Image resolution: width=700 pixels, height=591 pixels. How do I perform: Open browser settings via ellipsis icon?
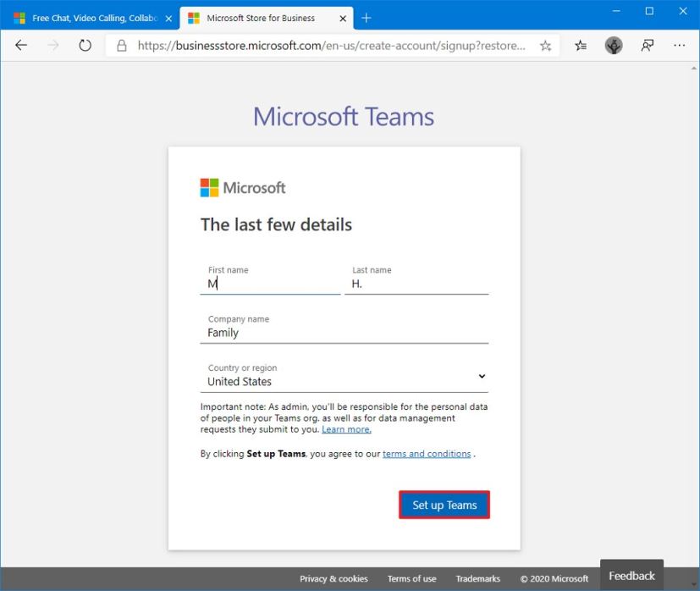(678, 46)
